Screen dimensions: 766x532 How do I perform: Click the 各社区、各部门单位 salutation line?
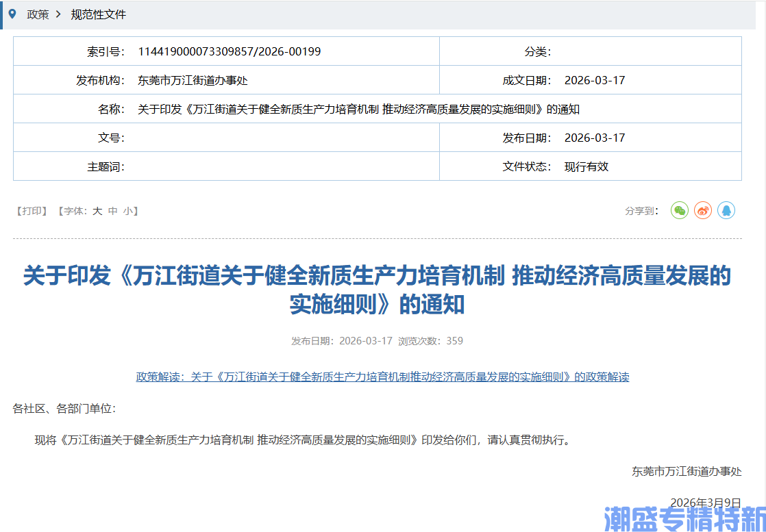point(64,409)
